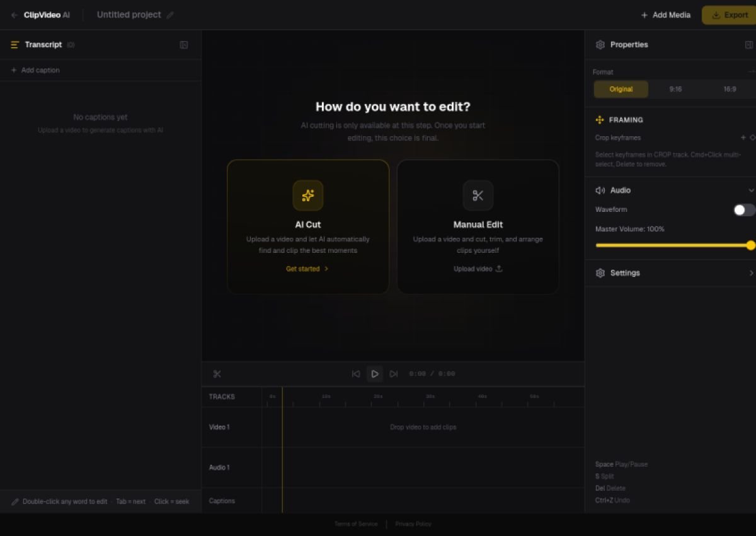Select the 9:16 format

click(675, 90)
